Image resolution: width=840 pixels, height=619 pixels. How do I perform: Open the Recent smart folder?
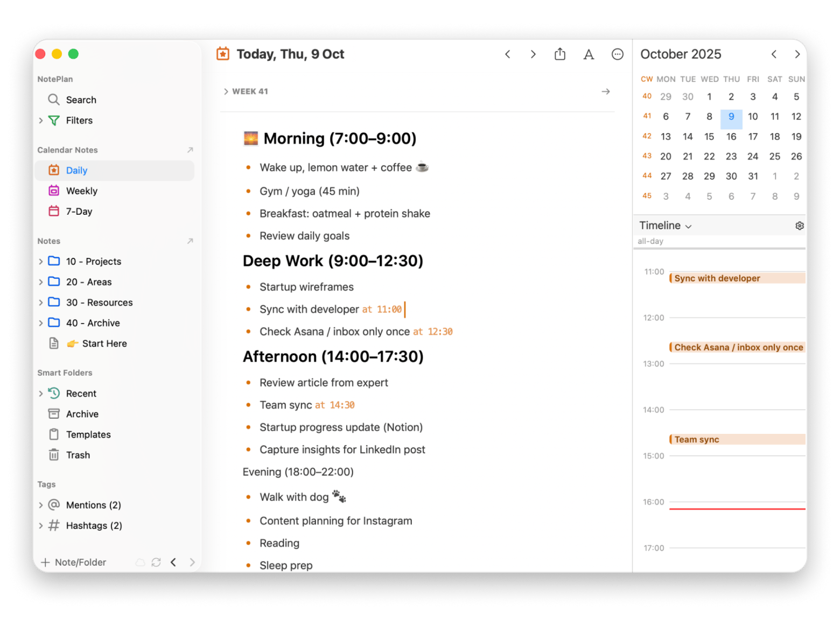click(80, 393)
